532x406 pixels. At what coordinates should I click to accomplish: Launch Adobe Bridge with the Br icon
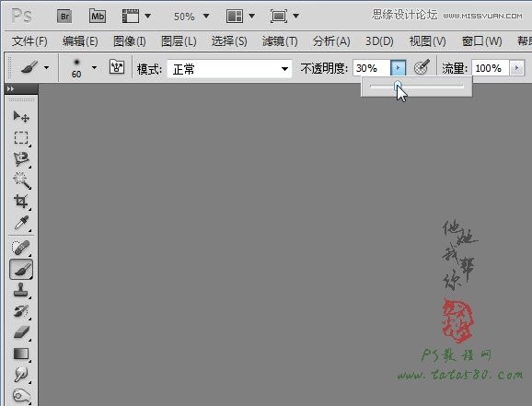[x=64, y=17]
